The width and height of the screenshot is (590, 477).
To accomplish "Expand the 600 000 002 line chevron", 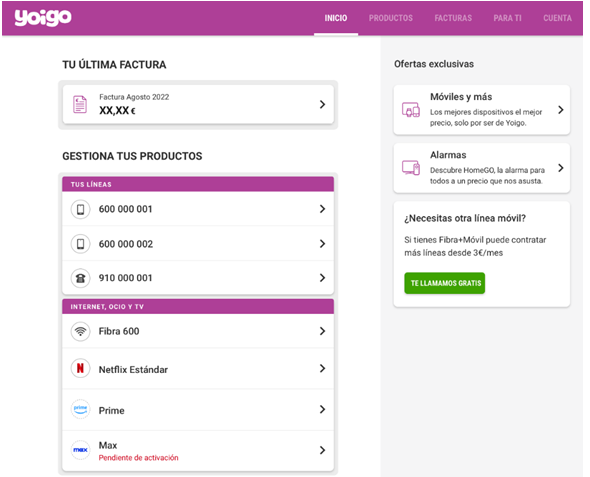I will click(322, 244).
